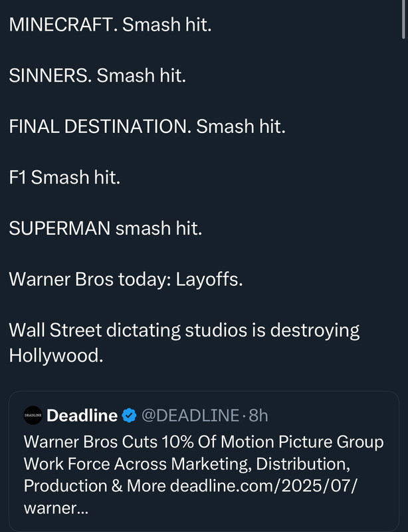The width and height of the screenshot is (408, 532).
Task: Open the deadline.com/2025/07 article link
Action: pyautogui.click(x=264, y=486)
